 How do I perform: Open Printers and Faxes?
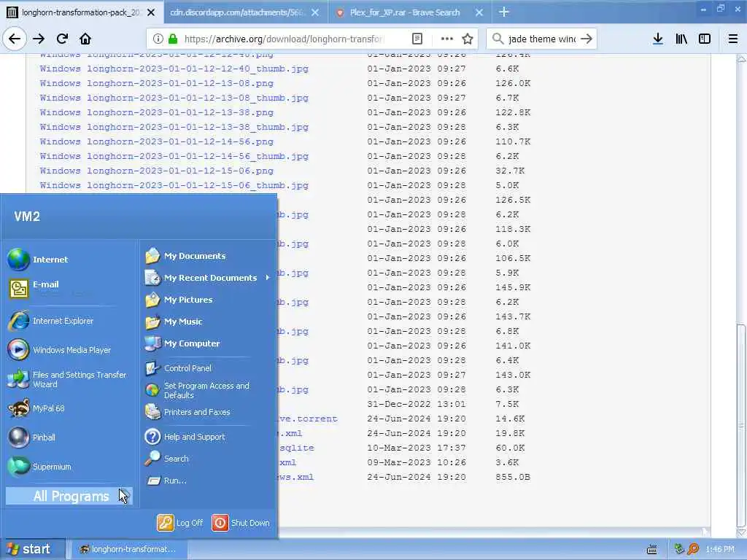[188, 413]
